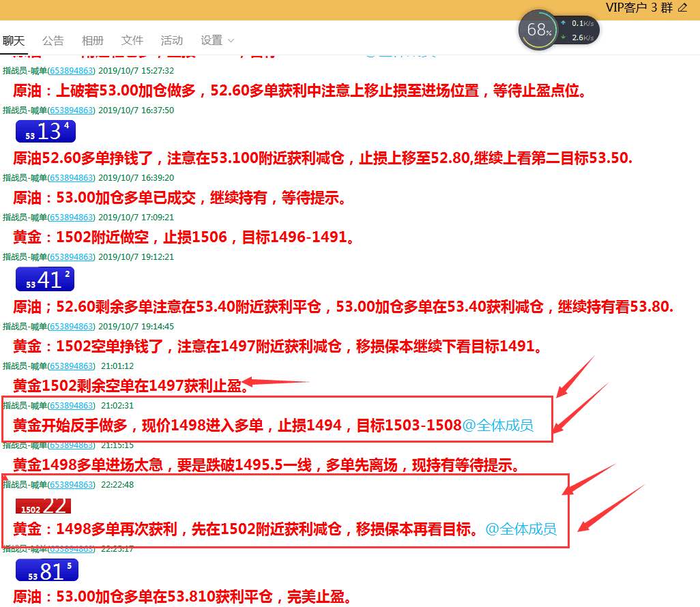Click @全体成员 mention in 1502附近获利减仓 message
700x607 pixels.
[521, 529]
